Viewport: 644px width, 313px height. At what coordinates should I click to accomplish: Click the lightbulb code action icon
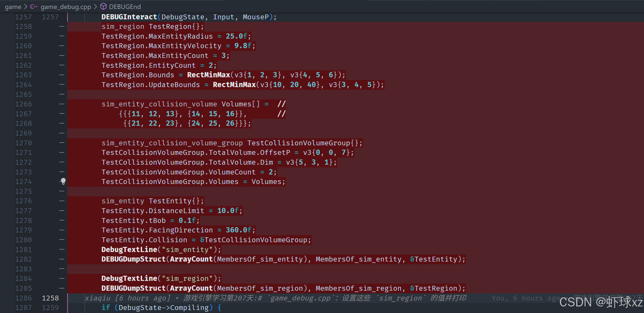(x=63, y=181)
